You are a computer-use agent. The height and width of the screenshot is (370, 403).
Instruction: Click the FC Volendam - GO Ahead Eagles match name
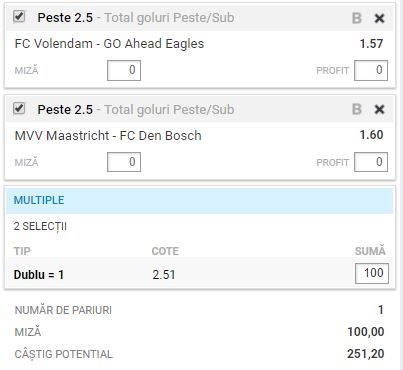click(x=109, y=44)
